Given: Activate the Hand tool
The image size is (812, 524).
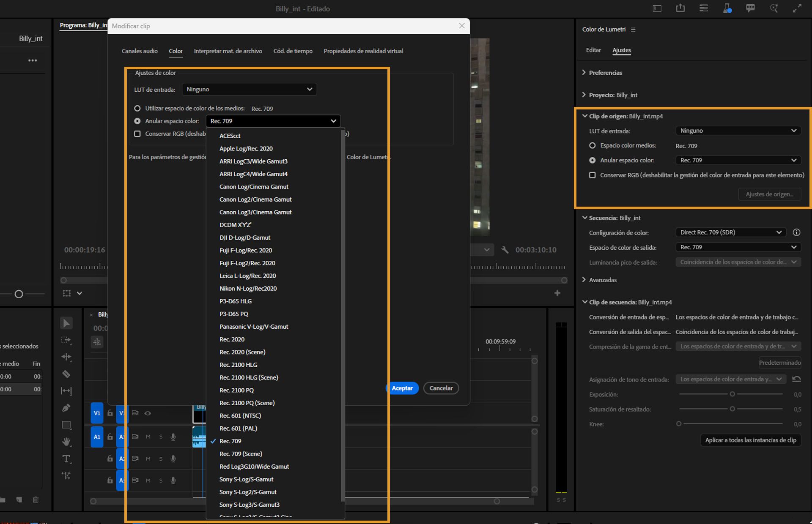Looking at the screenshot, I should [x=66, y=442].
